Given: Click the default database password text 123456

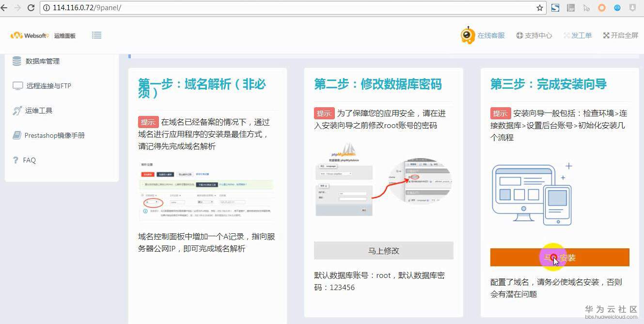Looking at the screenshot, I should pyautogui.click(x=342, y=288).
